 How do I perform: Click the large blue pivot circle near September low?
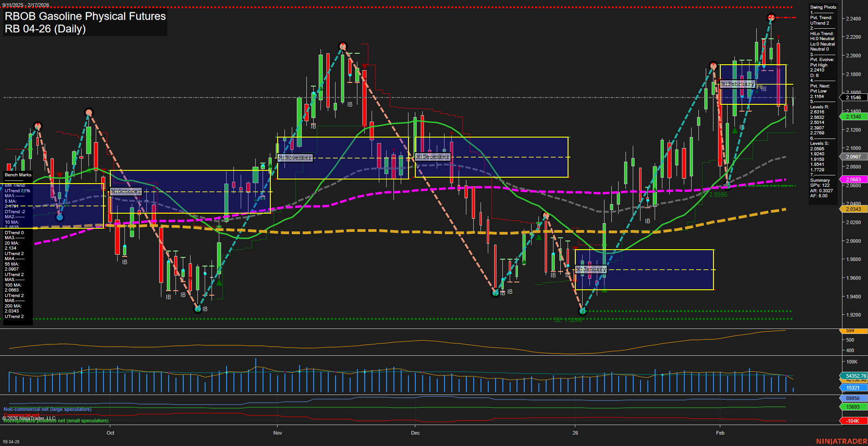59,217
